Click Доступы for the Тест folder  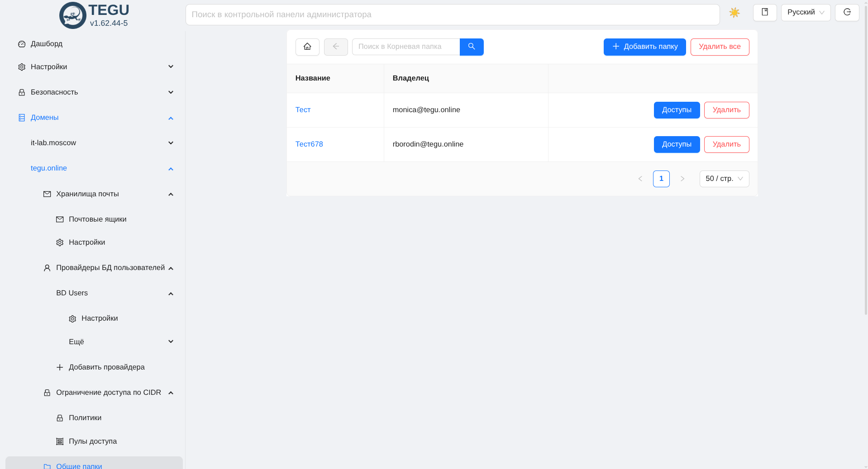tap(677, 110)
